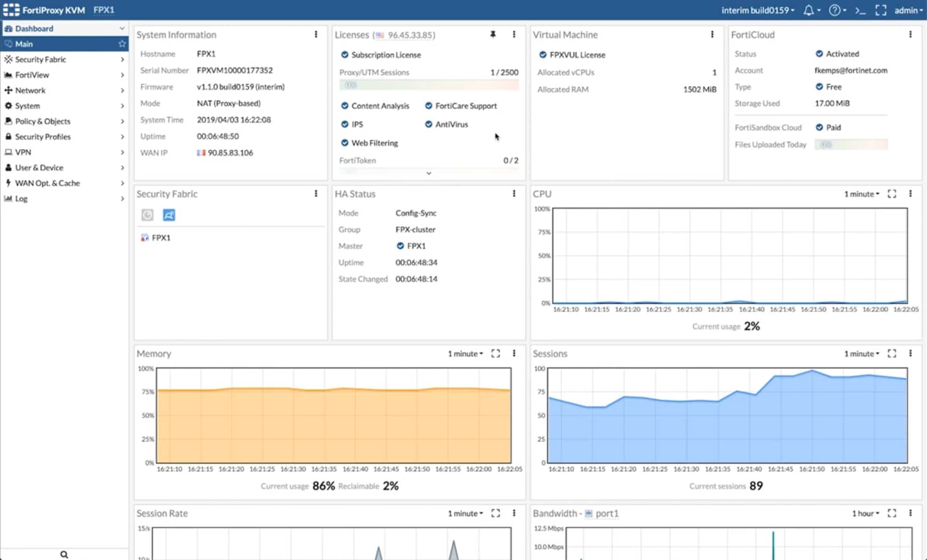The image size is (927, 560).
Task: Open Virtual Machine widget options menu
Action: tap(712, 34)
